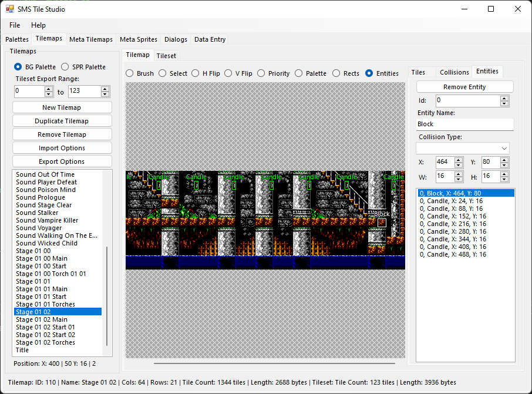Open the Meta Tilemaps tab
This screenshot has height=394, width=532.
91,39
